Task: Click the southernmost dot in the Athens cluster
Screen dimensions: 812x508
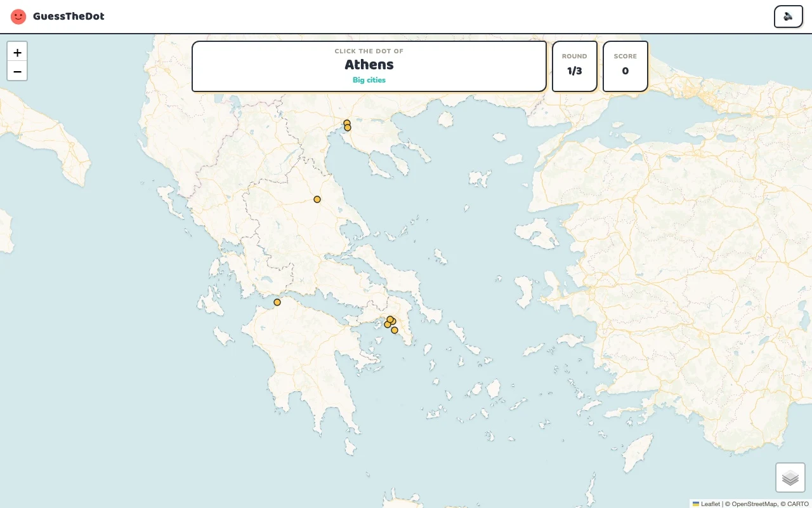Action: pos(395,330)
